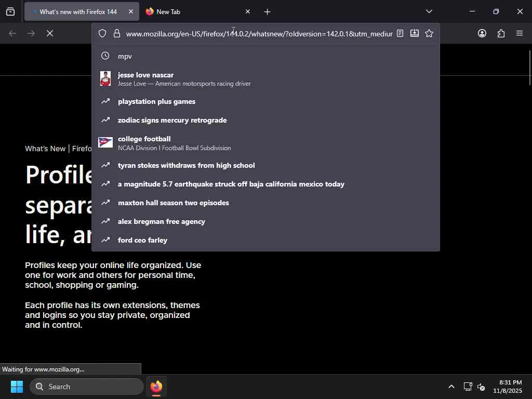532x399 pixels.
Task: Click the clock history icon beside mpv
Action: (x=105, y=56)
